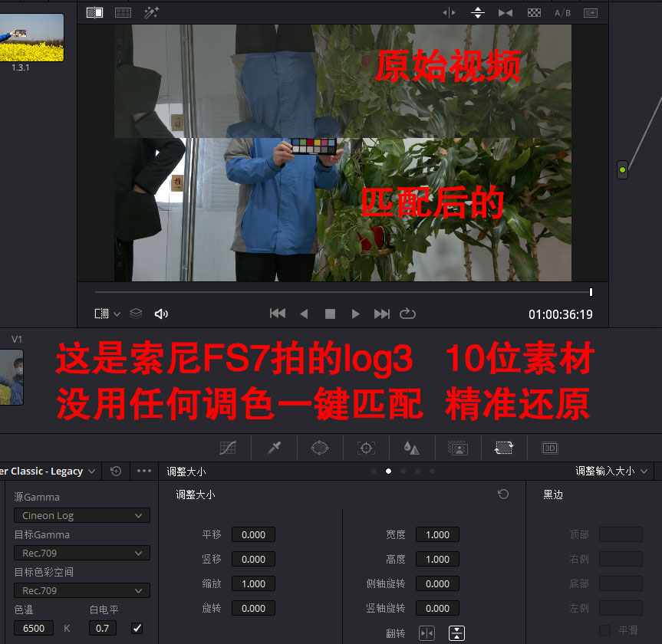Image resolution: width=662 pixels, height=644 pixels.
Task: Open the Stereoscopic 3D palette
Action: click(549, 448)
